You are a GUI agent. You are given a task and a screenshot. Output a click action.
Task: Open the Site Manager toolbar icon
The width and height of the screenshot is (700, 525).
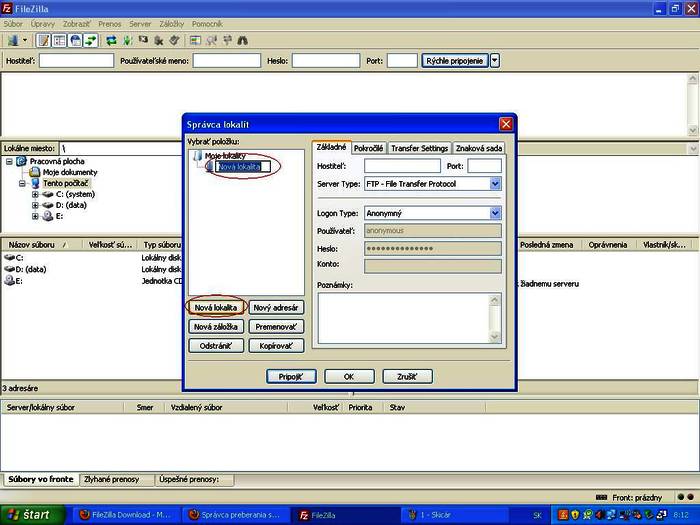[x=13, y=41]
